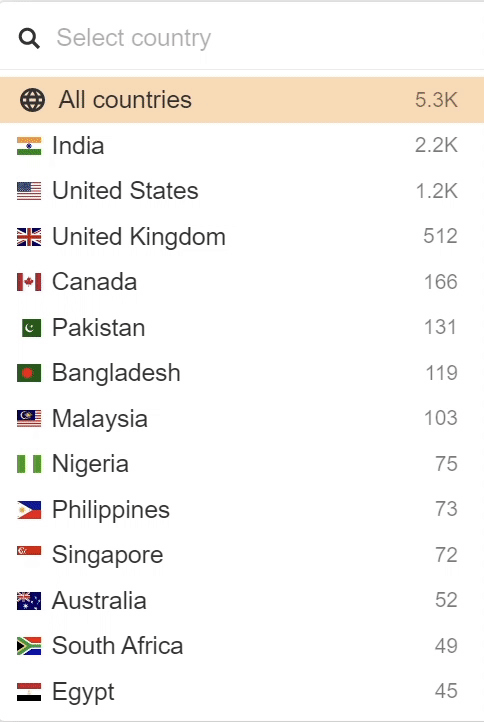
Task: Select Australia from the list
Action: tap(242, 600)
